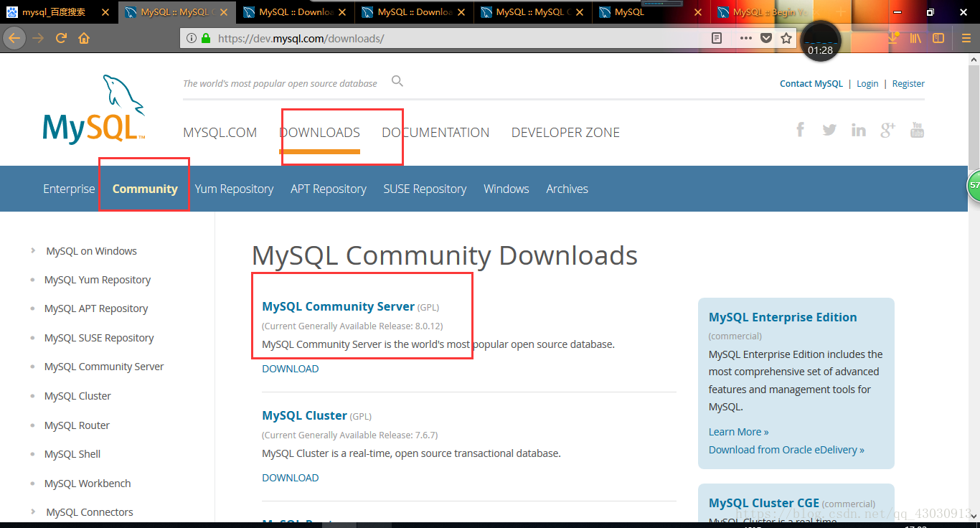Open MySQL Facebook page icon
The width and height of the screenshot is (980, 528).
pyautogui.click(x=801, y=130)
